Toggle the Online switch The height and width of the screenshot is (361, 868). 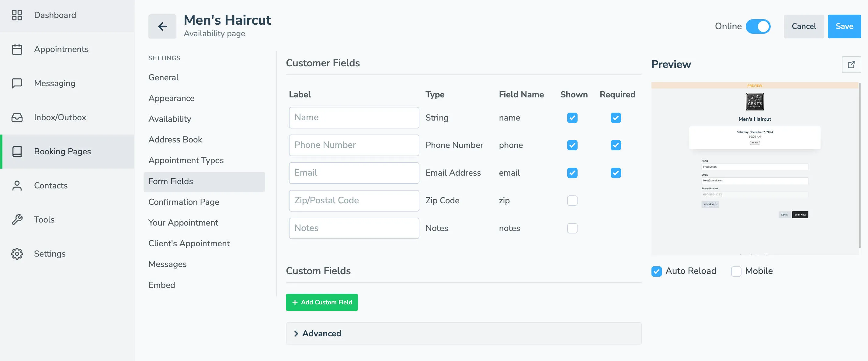(759, 26)
